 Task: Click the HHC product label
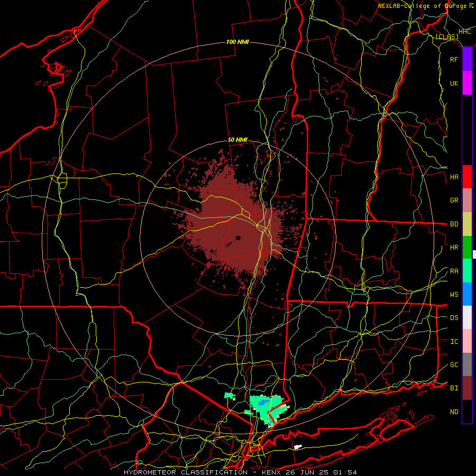[x=464, y=32]
